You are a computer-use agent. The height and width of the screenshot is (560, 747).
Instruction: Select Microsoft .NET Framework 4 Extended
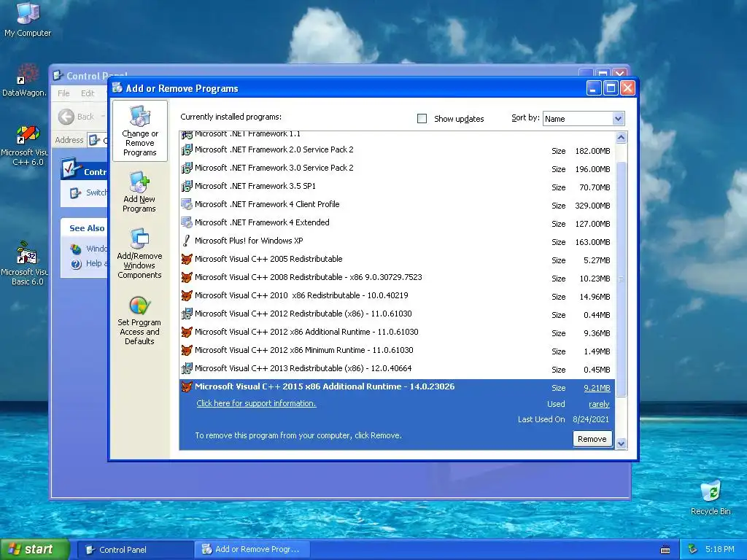(398, 223)
